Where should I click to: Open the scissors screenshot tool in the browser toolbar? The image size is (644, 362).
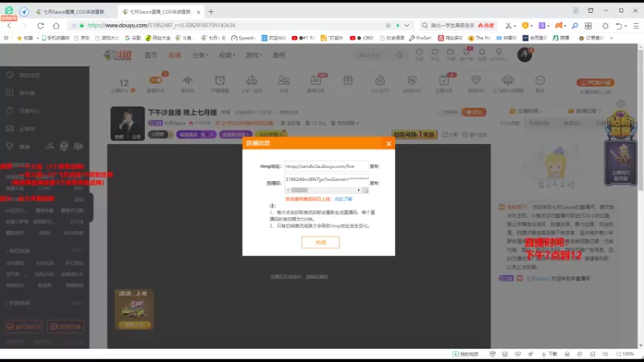(x=508, y=26)
